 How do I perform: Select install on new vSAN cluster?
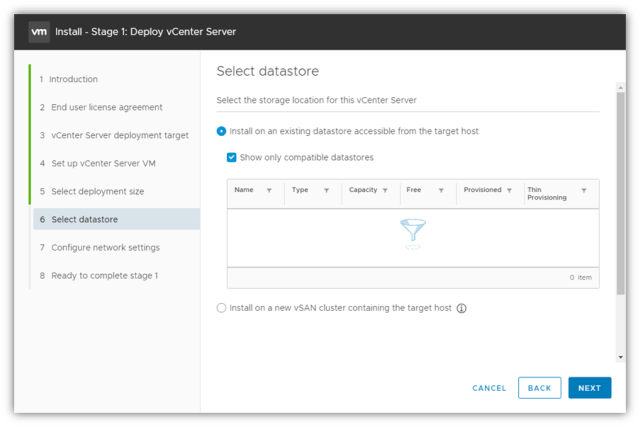[x=222, y=308]
